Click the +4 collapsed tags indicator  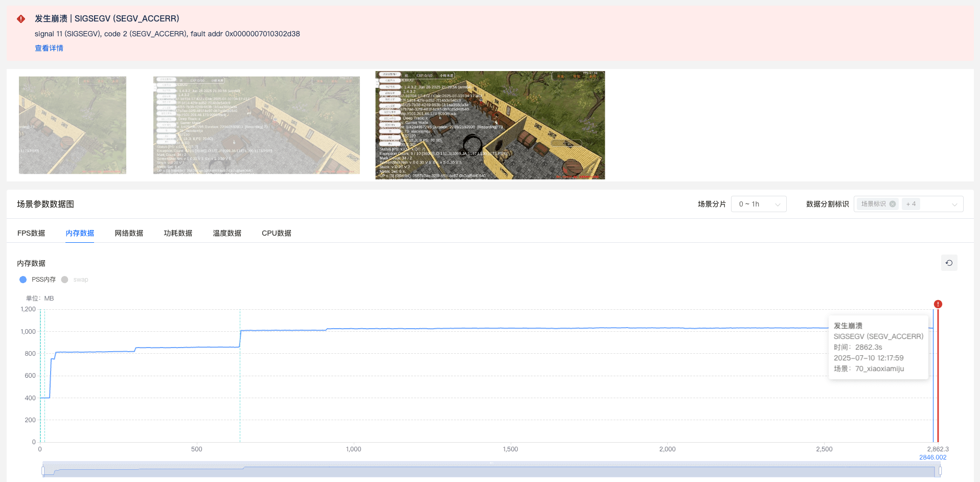(x=910, y=204)
